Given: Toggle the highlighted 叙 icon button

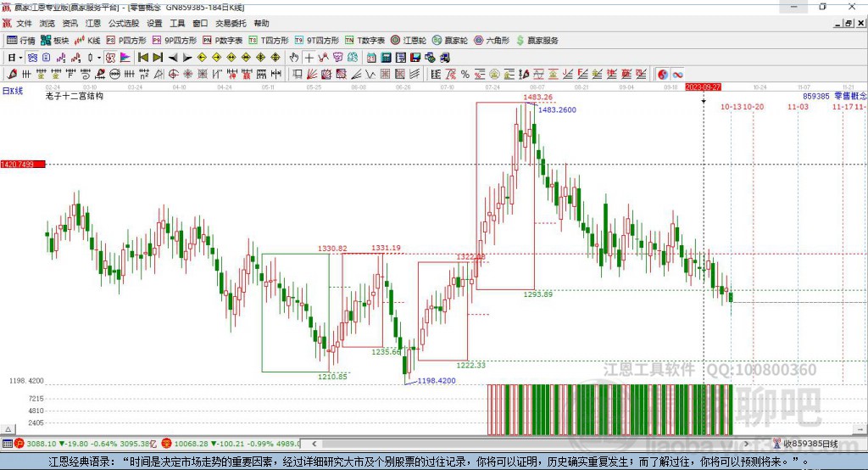Looking at the screenshot, I should click(111, 58).
